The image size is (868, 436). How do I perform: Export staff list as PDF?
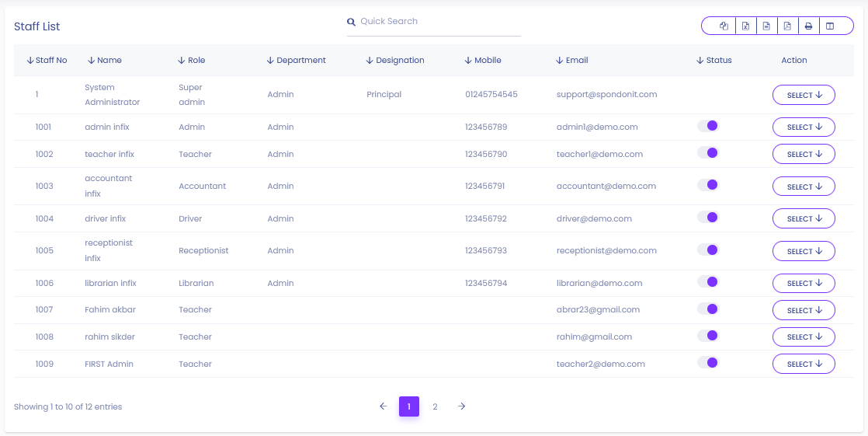(788, 26)
